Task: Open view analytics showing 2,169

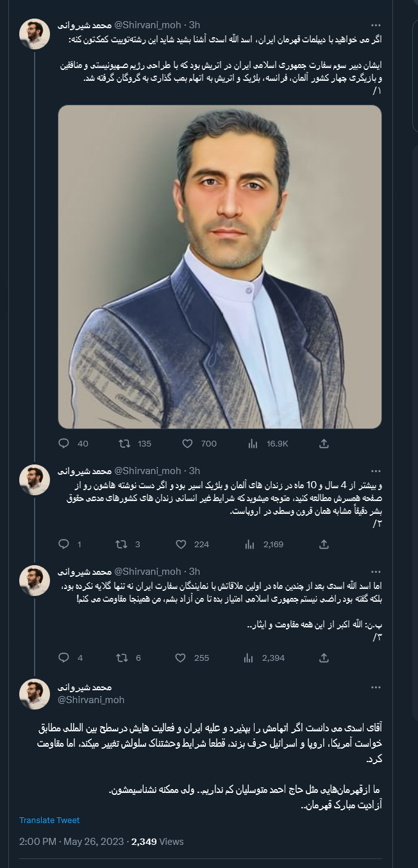Action: [x=249, y=544]
